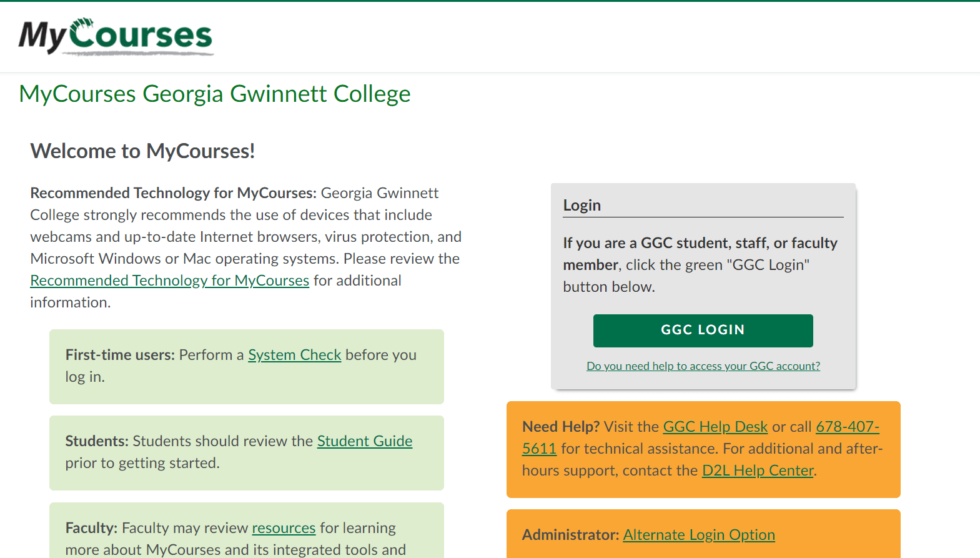Open Recommended Technology for MyCourses link
Viewport: 980px width, 558px height.
click(170, 281)
